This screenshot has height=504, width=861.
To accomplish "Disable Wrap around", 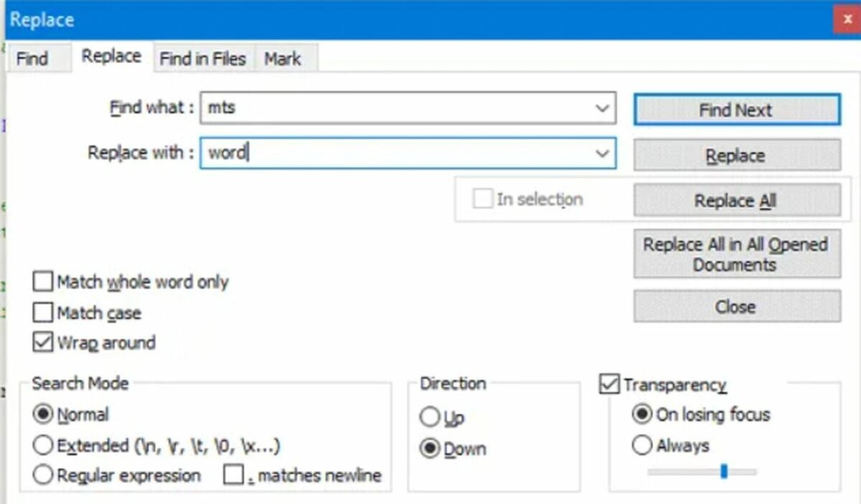I will point(42,343).
